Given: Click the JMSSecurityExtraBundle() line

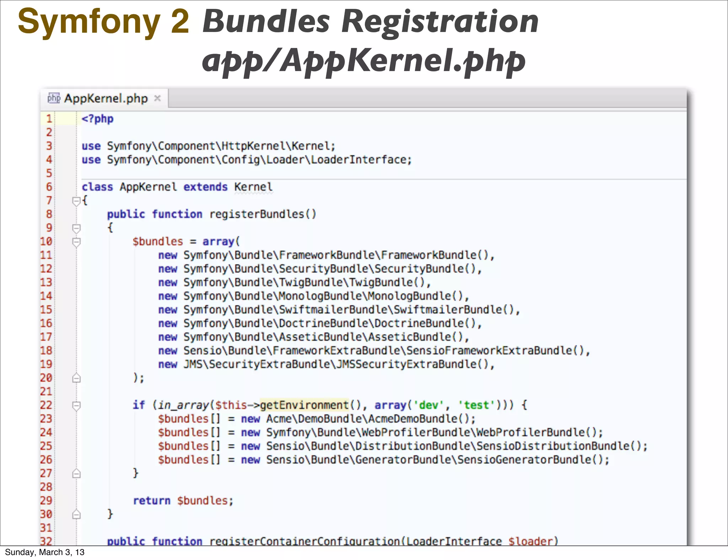Looking at the screenshot, I should tap(326, 364).
